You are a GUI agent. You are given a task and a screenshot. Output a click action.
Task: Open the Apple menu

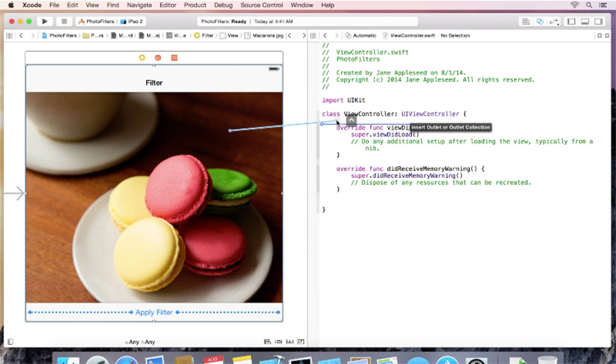click(11, 5)
